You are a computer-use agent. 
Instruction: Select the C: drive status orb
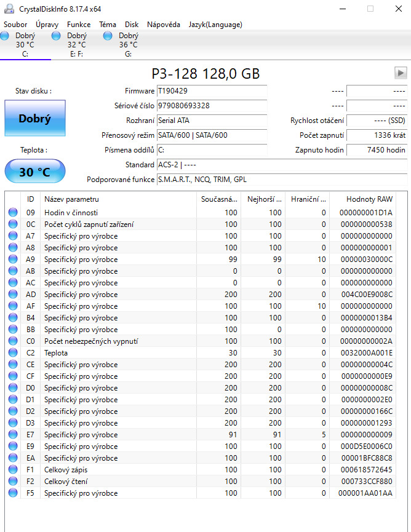point(6,36)
